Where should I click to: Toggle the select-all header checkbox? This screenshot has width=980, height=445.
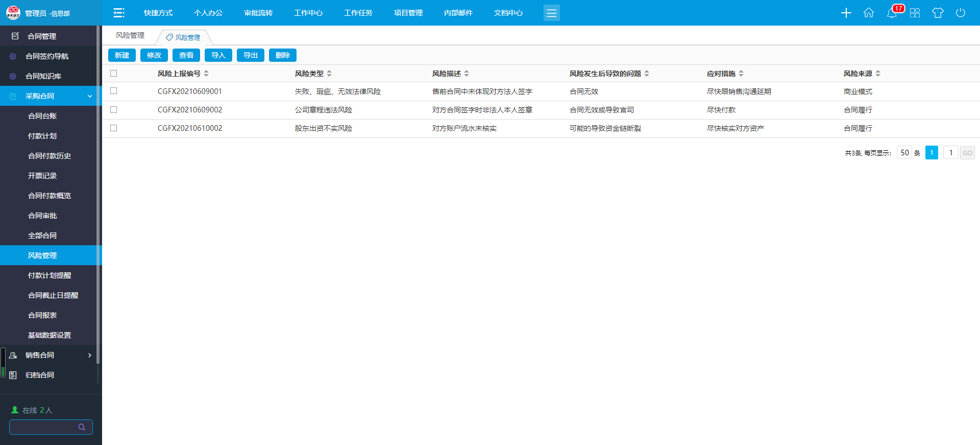pyautogui.click(x=114, y=74)
